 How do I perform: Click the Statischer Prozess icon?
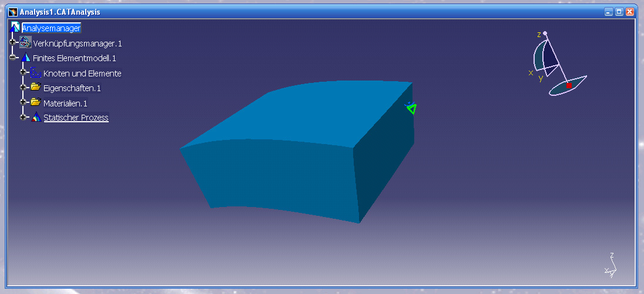(36, 117)
